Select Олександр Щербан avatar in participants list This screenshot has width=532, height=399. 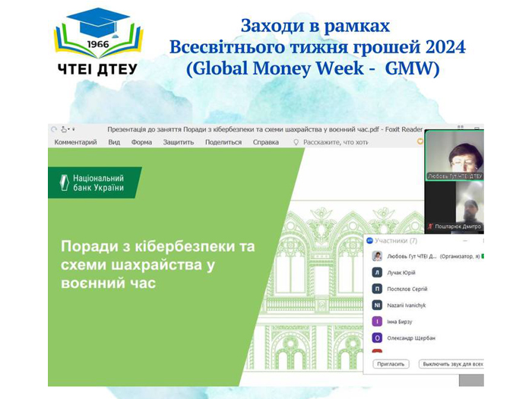[377, 337]
